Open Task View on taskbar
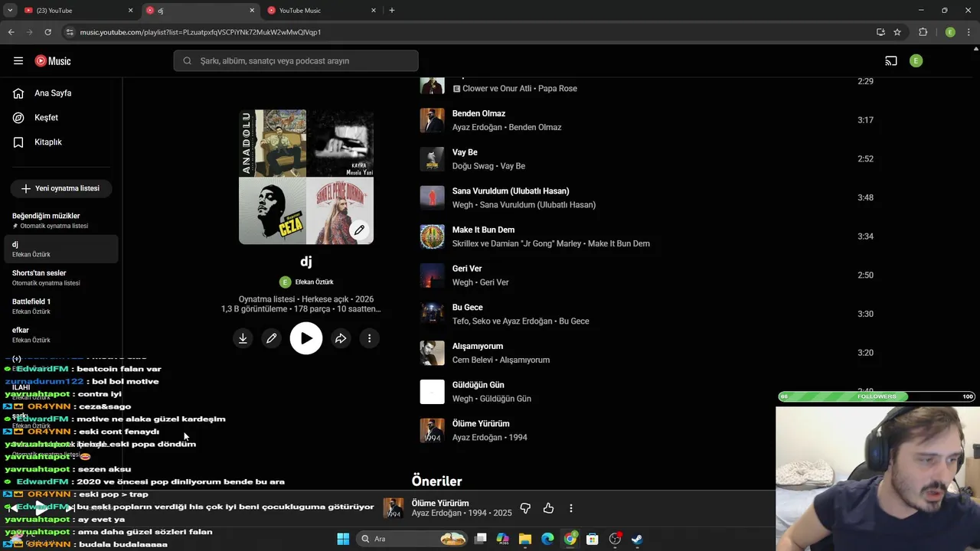Image resolution: width=980 pixels, height=551 pixels. click(x=481, y=539)
